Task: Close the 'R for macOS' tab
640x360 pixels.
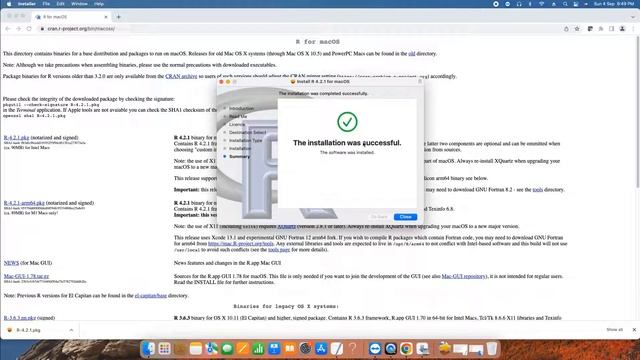Action: click(x=106, y=17)
